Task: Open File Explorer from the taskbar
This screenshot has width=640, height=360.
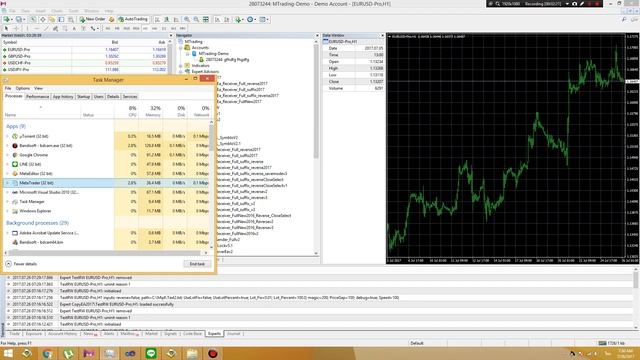Action: (x=192, y=353)
